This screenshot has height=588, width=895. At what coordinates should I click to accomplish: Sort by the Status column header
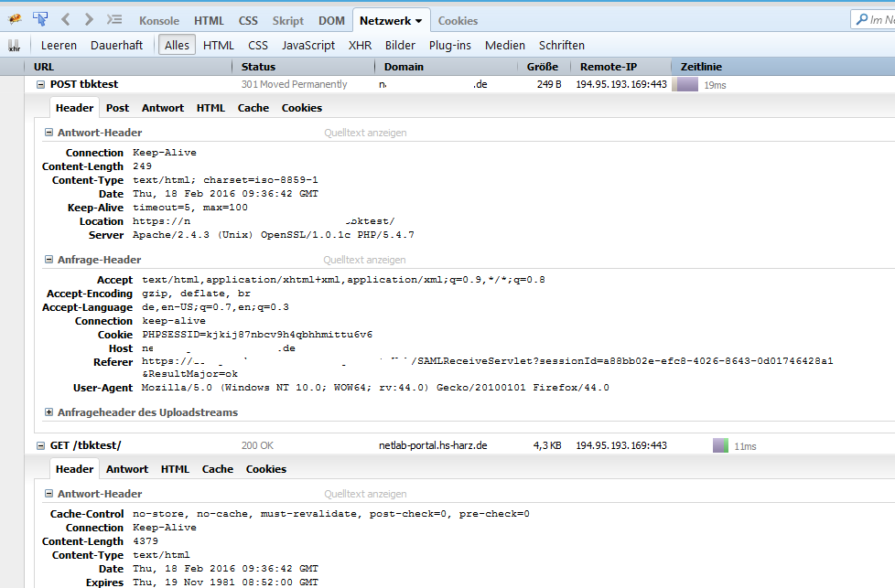[258, 67]
